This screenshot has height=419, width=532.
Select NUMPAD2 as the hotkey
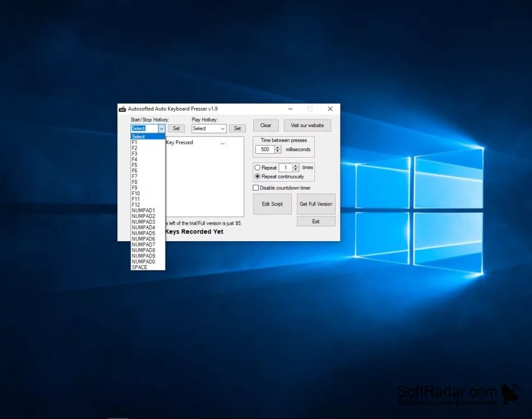point(148,216)
